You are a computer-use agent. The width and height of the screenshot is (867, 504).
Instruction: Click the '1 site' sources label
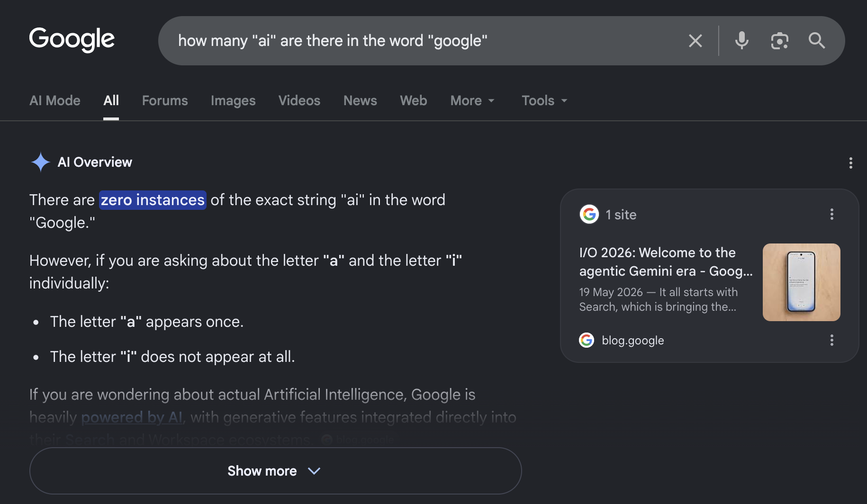tap(621, 215)
